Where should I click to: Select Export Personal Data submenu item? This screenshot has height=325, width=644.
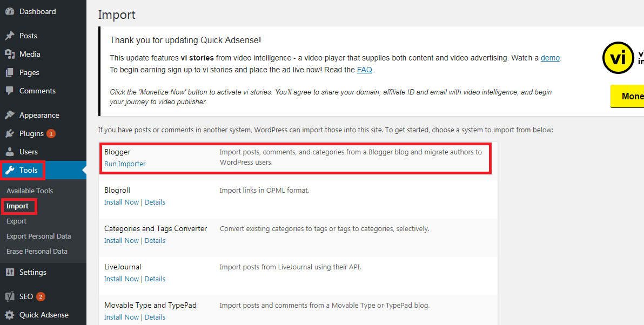tap(38, 236)
